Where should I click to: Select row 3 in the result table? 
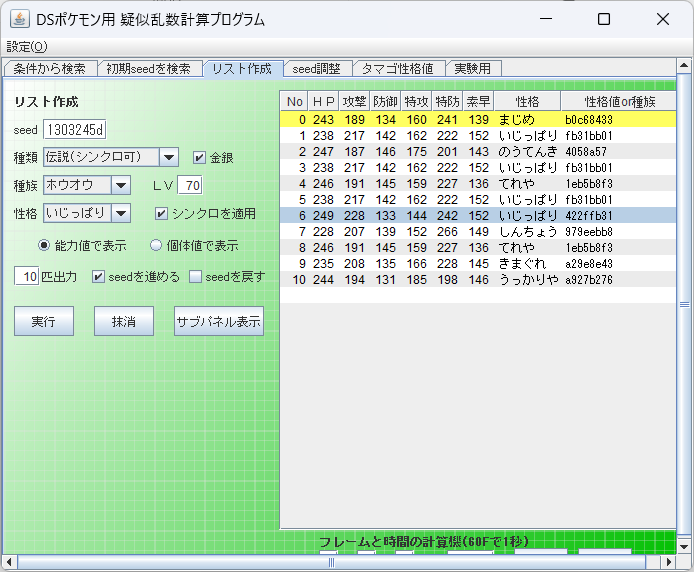tap(478, 167)
